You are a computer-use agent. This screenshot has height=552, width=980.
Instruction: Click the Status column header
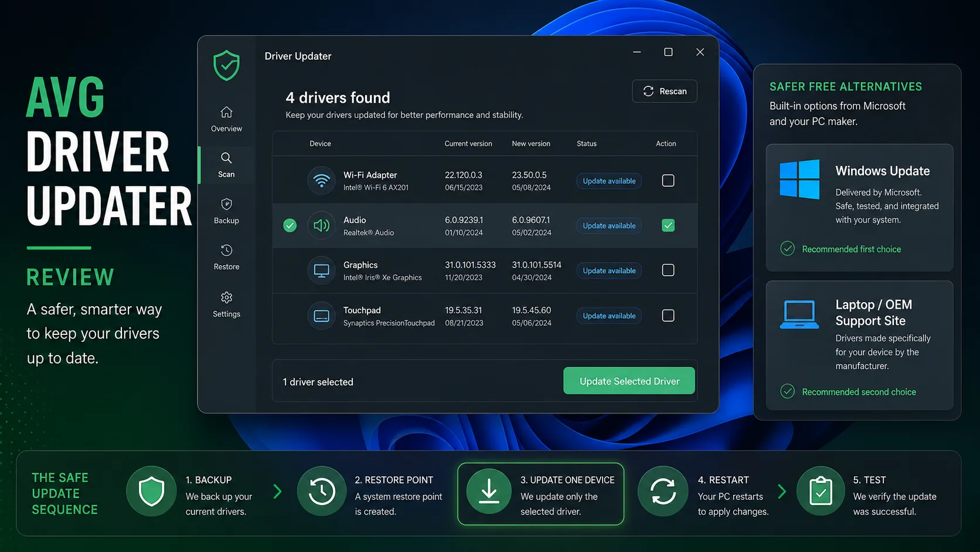point(587,144)
